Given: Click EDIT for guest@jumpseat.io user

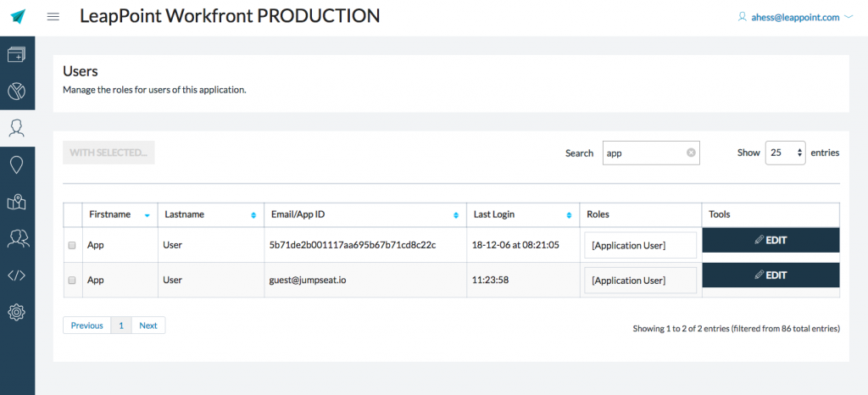Looking at the screenshot, I should click(x=771, y=275).
